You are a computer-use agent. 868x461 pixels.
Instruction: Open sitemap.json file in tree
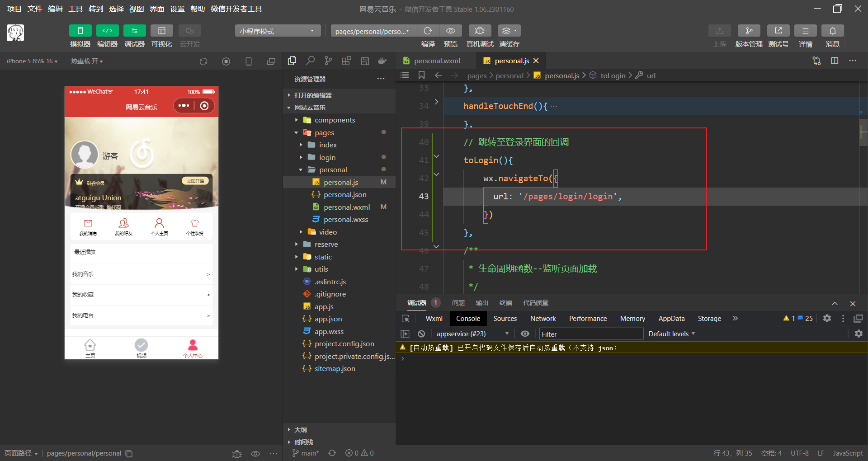coord(335,368)
